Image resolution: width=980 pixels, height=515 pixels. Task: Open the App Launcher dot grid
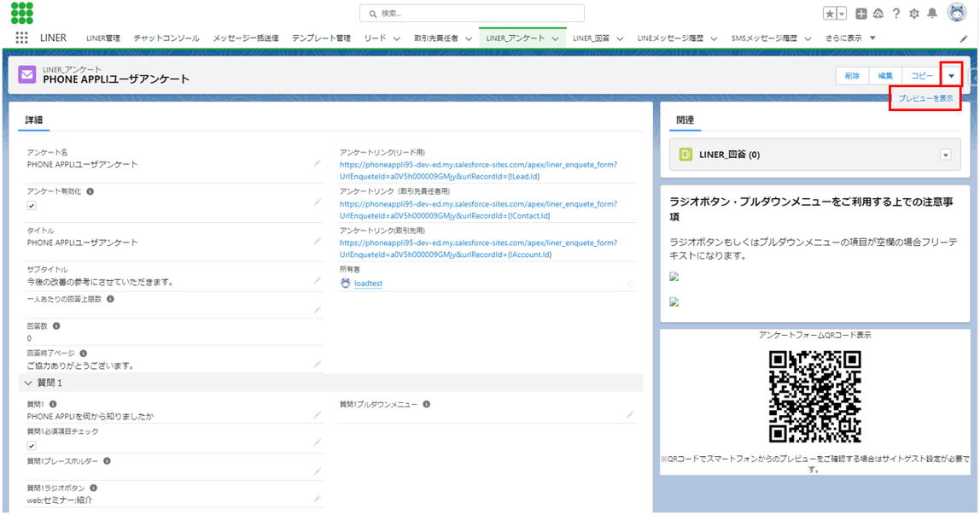(22, 38)
